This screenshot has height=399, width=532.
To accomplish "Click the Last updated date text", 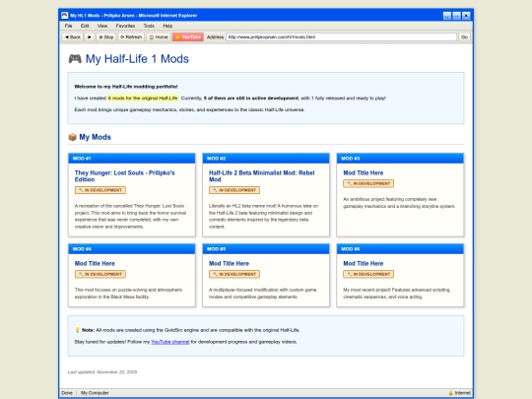I will click(x=102, y=372).
